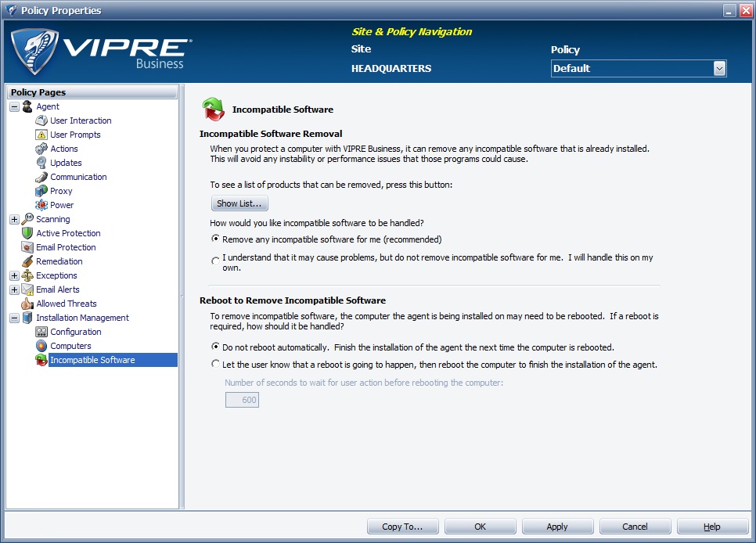Screen dimensions: 756x543
Task: Click the Remediation icon
Action: (27, 261)
